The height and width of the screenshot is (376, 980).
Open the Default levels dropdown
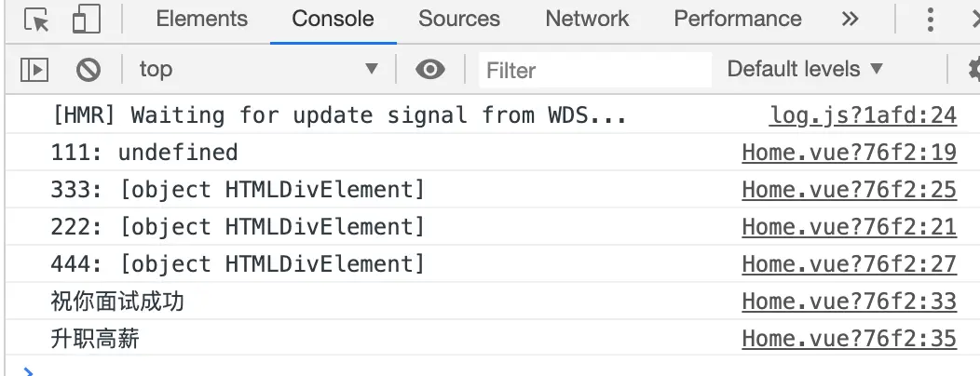tap(805, 69)
